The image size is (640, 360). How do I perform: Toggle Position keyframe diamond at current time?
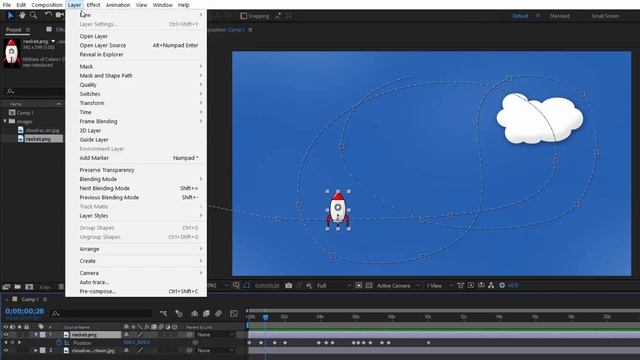(12, 342)
